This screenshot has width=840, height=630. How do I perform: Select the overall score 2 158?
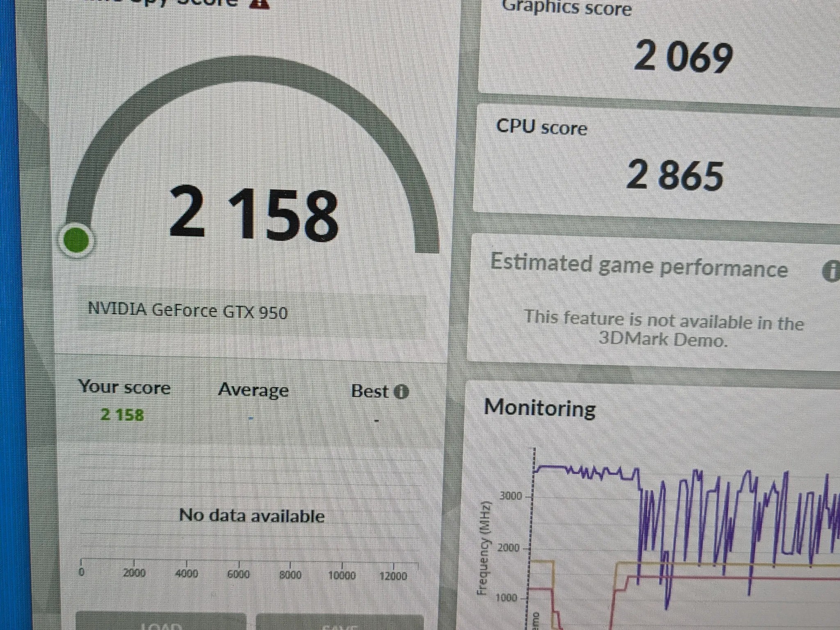(254, 213)
